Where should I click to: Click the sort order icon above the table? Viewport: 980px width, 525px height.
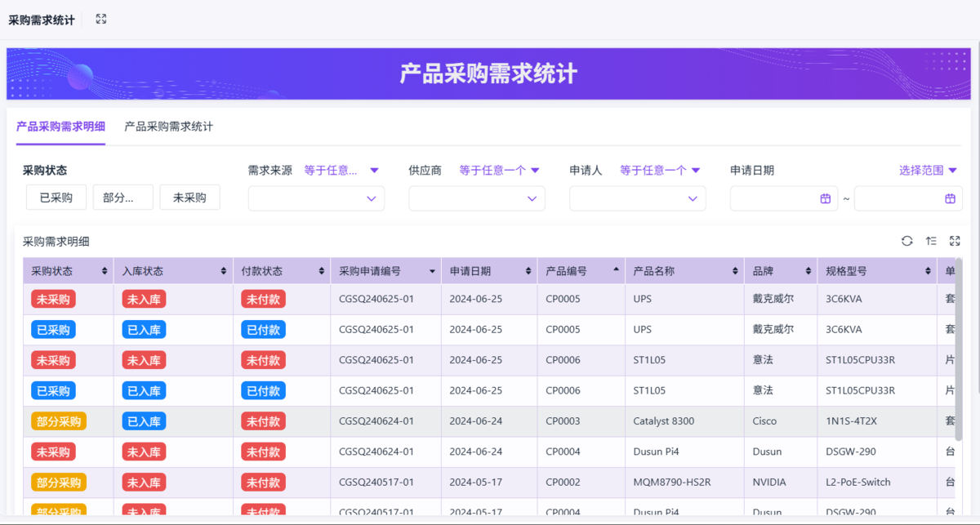[x=931, y=241]
